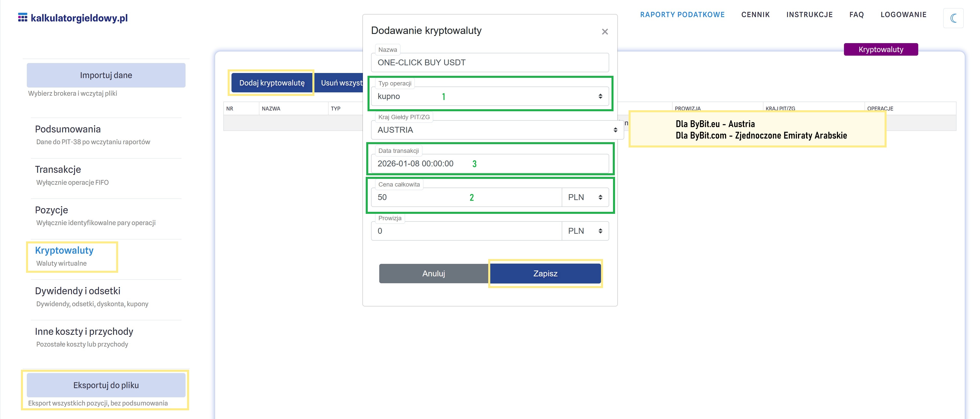The height and width of the screenshot is (419, 980).
Task: Open Dywidendy i odsetki section
Action: click(78, 291)
